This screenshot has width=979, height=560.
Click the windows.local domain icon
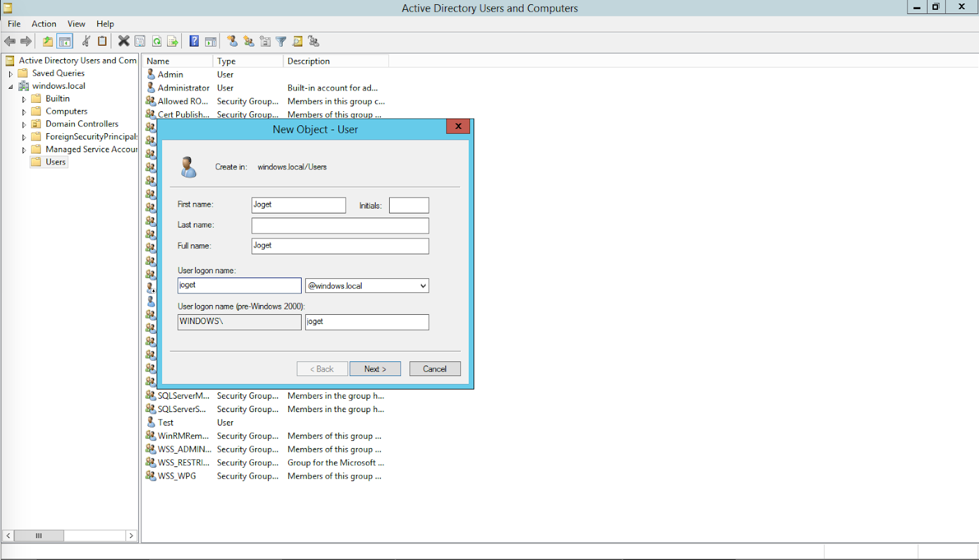pyautogui.click(x=23, y=86)
